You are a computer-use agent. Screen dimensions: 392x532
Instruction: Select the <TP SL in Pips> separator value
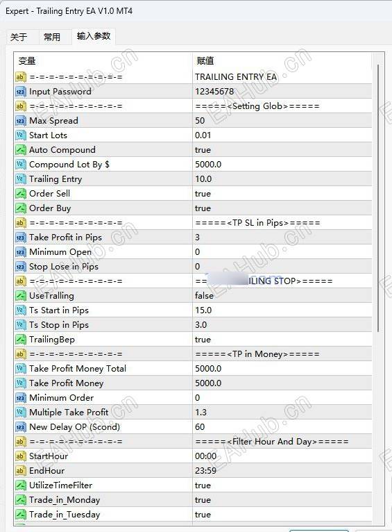pos(257,223)
